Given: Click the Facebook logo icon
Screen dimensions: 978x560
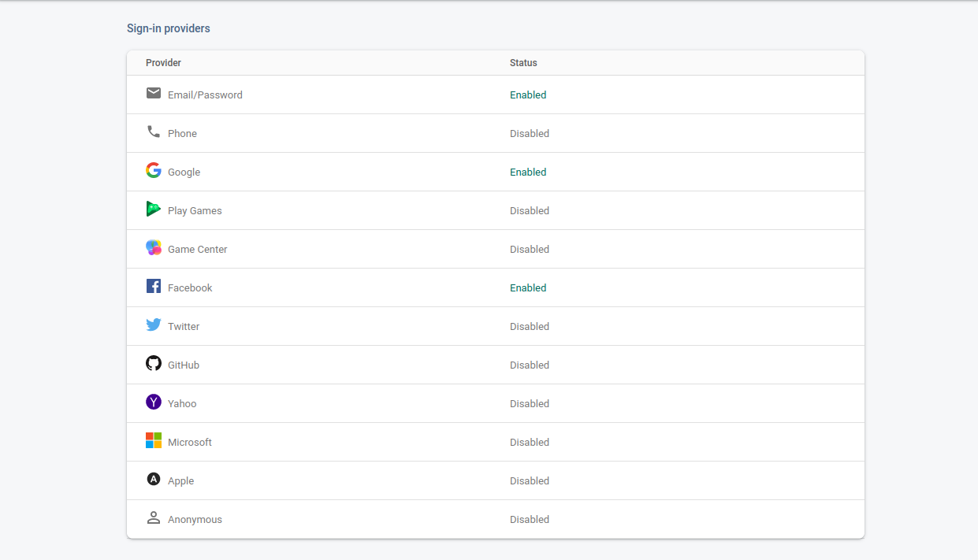Looking at the screenshot, I should [154, 286].
